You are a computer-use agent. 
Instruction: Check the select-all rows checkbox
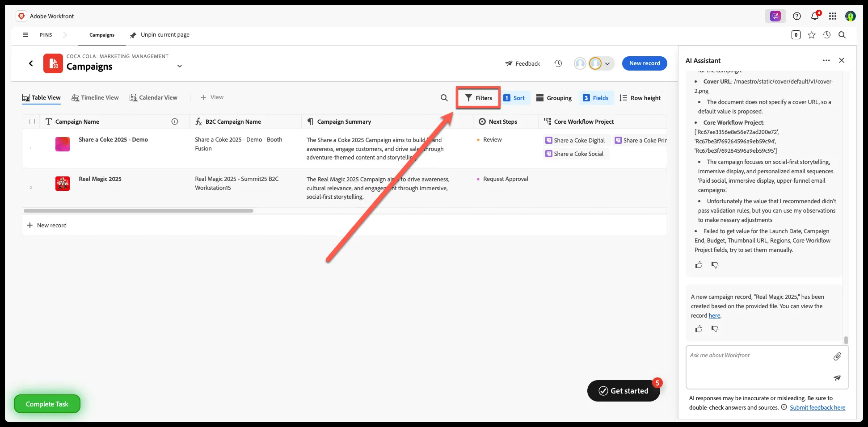(32, 121)
